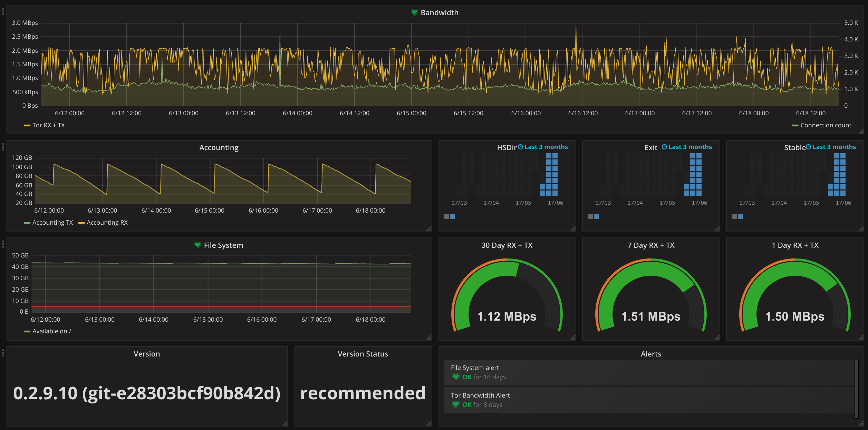Click the green color swatch of Accounting TX legend
The height and width of the screenshot is (430, 868).
point(27,223)
